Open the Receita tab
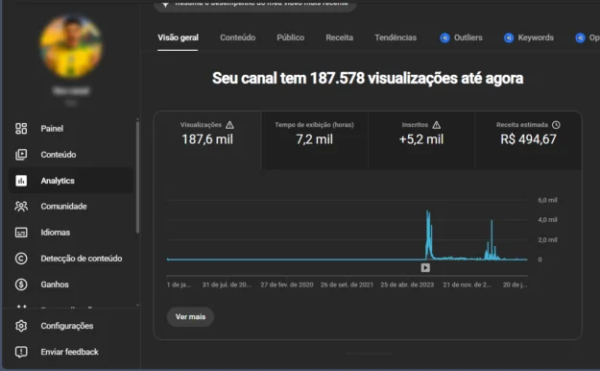The image size is (600, 371). pyautogui.click(x=339, y=38)
